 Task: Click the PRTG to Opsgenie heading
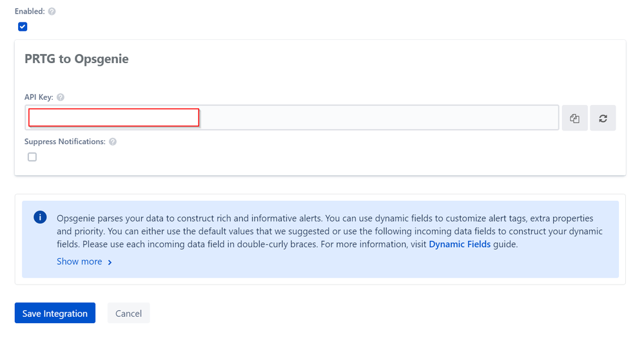click(77, 59)
